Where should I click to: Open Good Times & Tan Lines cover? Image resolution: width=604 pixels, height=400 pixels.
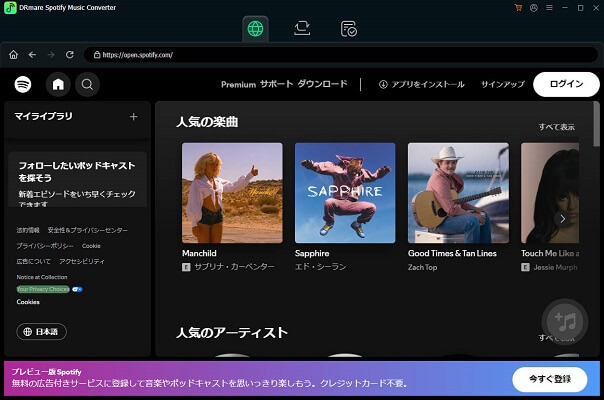[458, 193]
